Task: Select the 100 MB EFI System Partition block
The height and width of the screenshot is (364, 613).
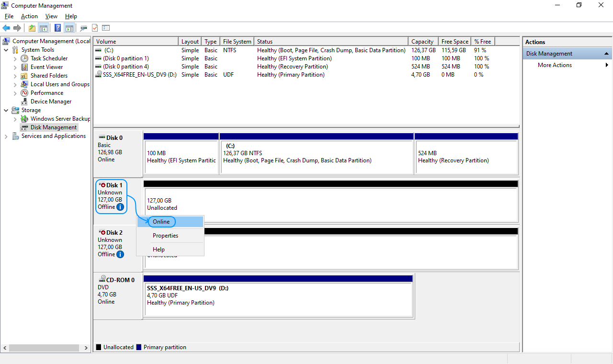Action: [x=181, y=154]
